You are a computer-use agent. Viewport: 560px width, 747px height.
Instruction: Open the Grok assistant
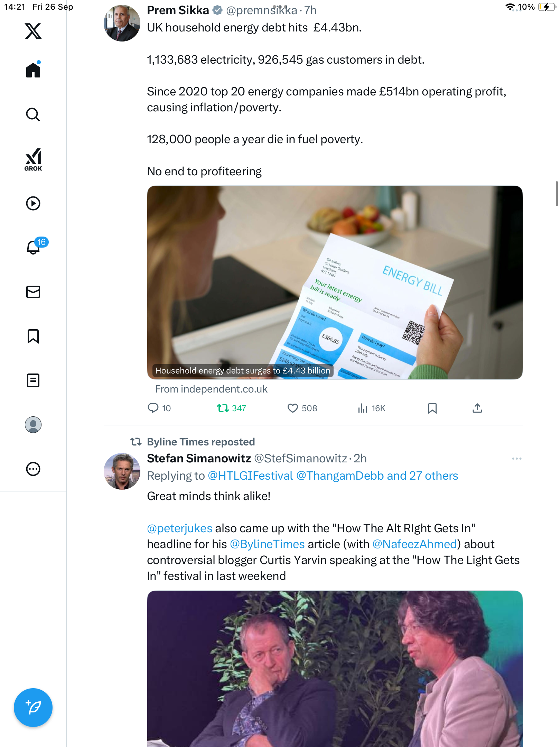tap(33, 160)
